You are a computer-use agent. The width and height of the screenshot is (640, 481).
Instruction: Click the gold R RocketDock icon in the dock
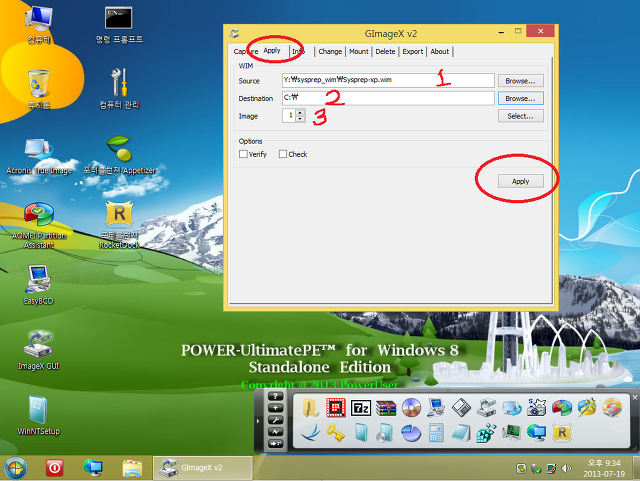(x=562, y=433)
